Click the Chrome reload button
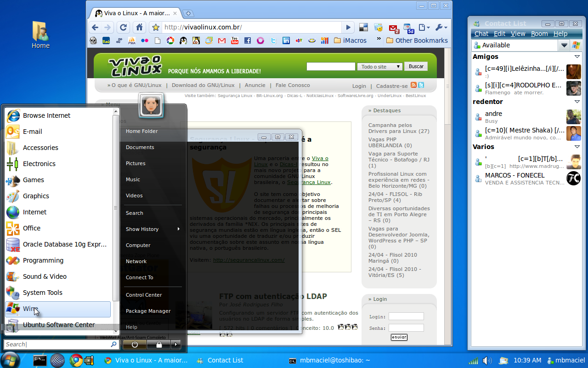The height and width of the screenshot is (368, 588). (x=123, y=27)
